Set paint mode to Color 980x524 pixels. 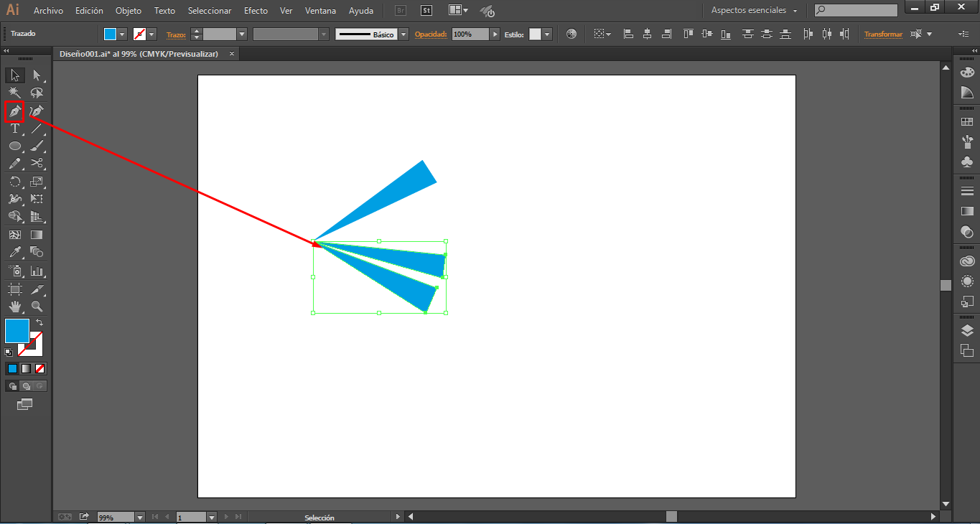click(11, 368)
